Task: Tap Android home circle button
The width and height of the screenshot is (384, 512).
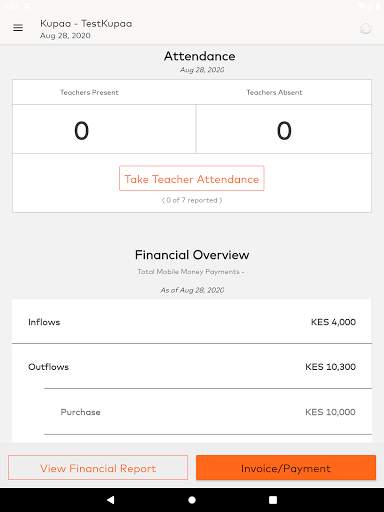Action: tap(192, 500)
